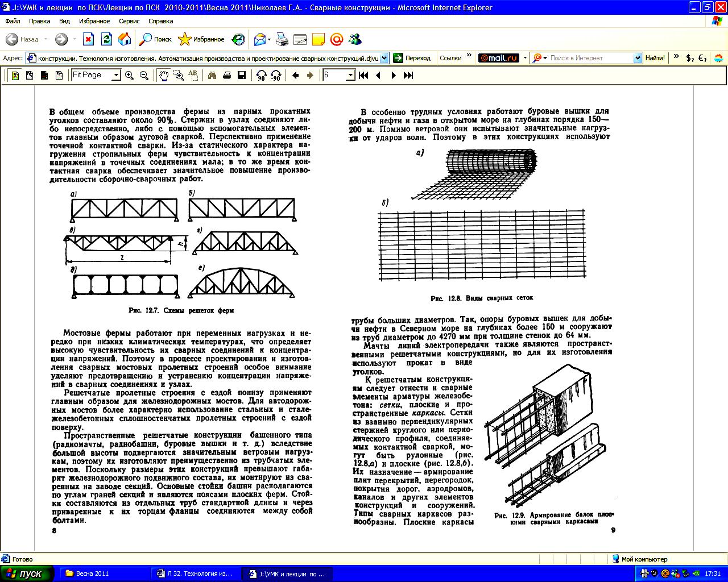Screen dimensions: 728x582
Task: Open the Messenger people icon
Action: pos(355,39)
